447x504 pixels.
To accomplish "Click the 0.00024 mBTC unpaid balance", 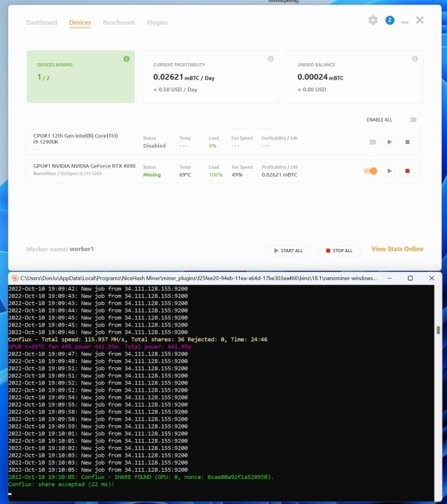I will [320, 78].
